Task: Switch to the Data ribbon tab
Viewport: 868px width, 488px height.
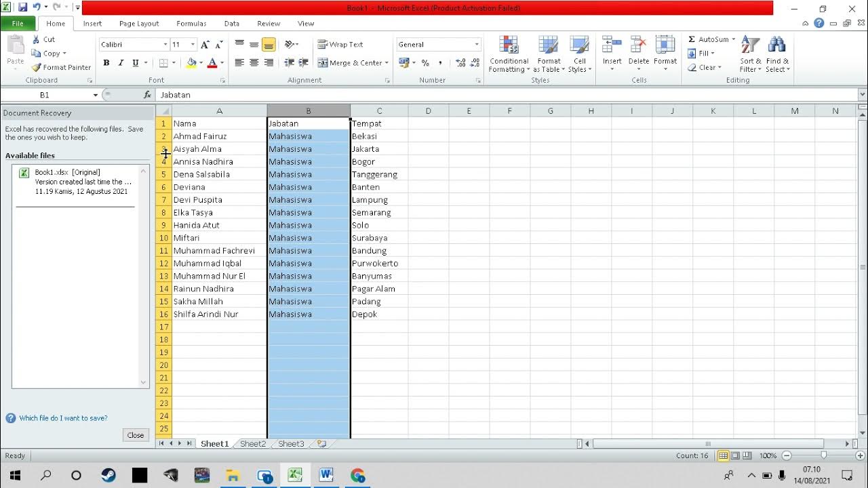Action: tap(232, 23)
